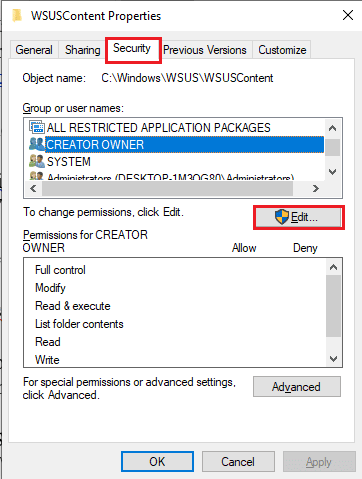The height and width of the screenshot is (479, 362).
Task: Open the Previous Versions tab
Action: [205, 50]
